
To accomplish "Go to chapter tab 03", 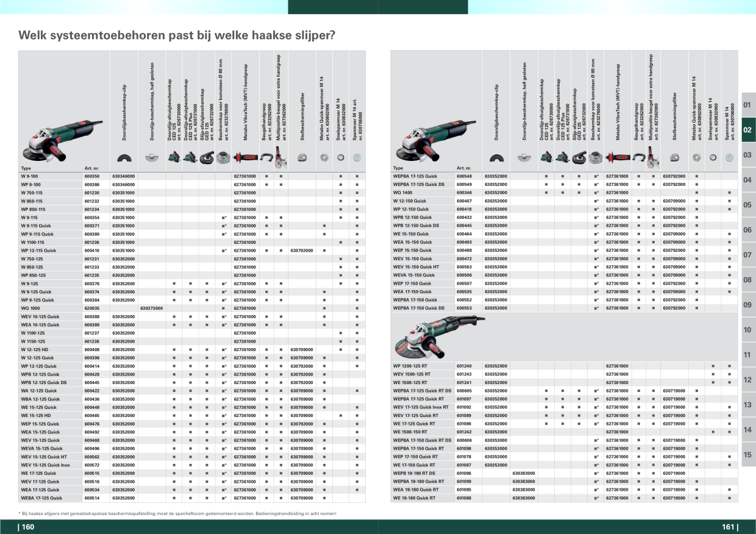I will pyautogui.click(x=748, y=155).
